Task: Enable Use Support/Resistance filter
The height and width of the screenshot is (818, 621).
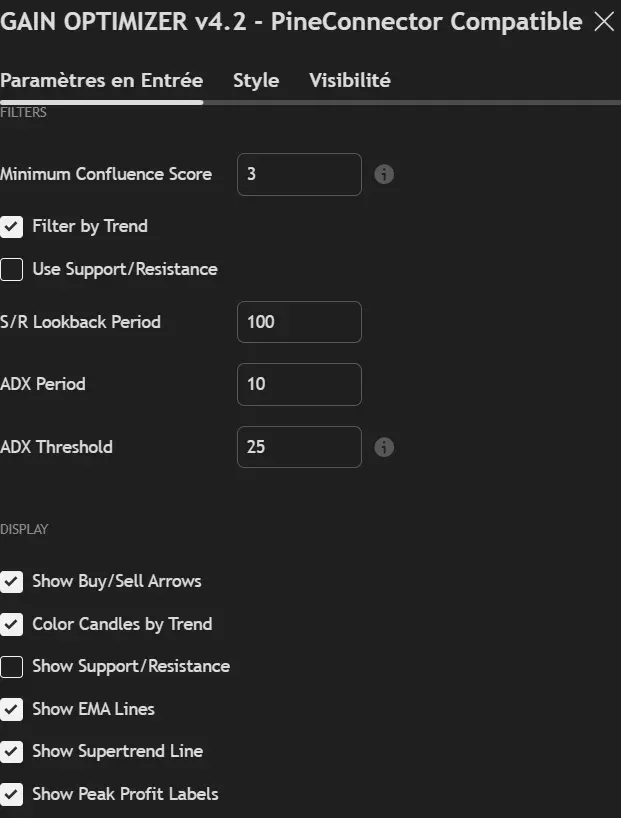Action: pos(13,269)
